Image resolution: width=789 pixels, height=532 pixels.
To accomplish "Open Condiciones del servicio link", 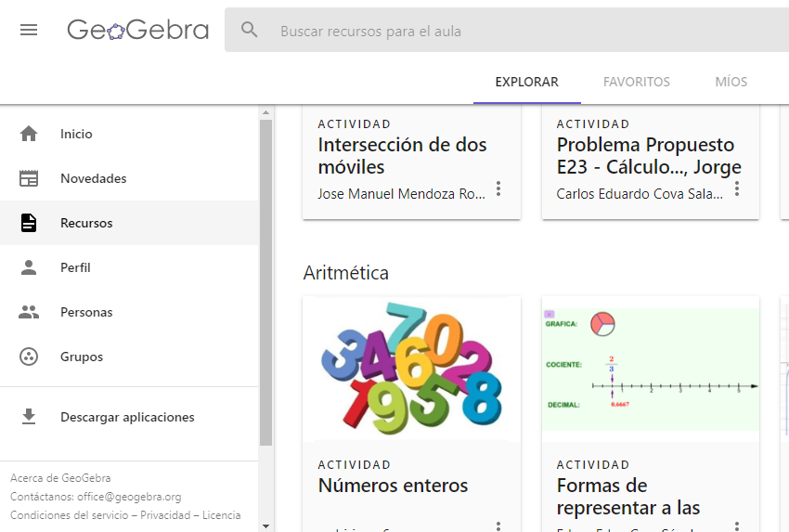I will 69,515.
